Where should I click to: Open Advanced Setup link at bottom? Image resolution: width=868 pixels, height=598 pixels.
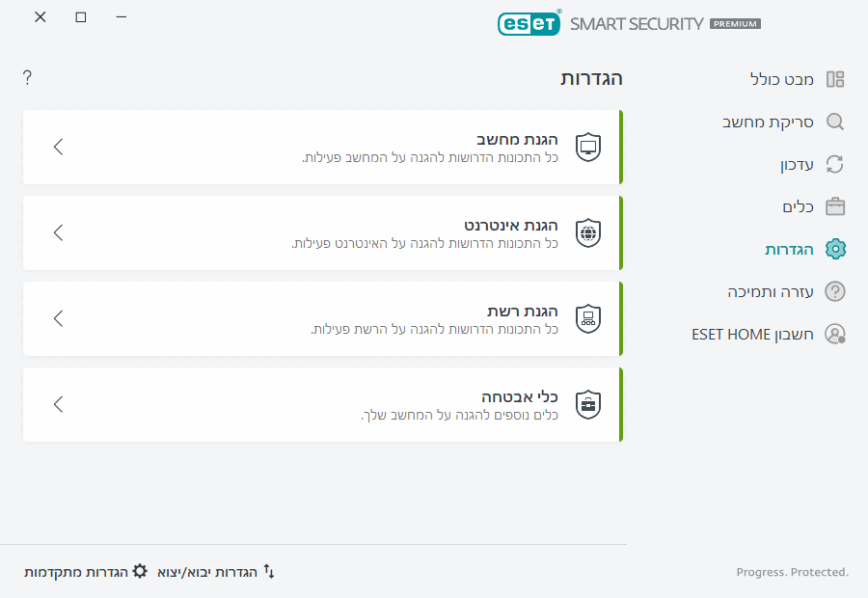[86, 572]
